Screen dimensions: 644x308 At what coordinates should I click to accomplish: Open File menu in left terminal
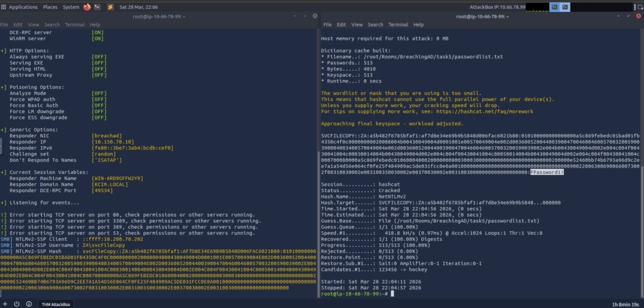4,25
